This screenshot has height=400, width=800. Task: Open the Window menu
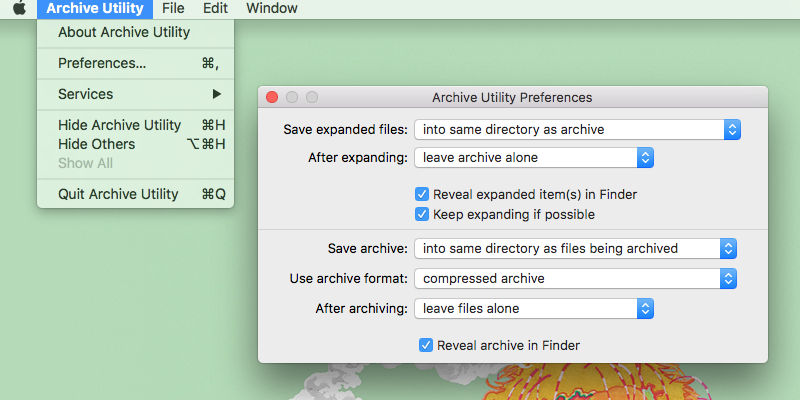(x=271, y=8)
